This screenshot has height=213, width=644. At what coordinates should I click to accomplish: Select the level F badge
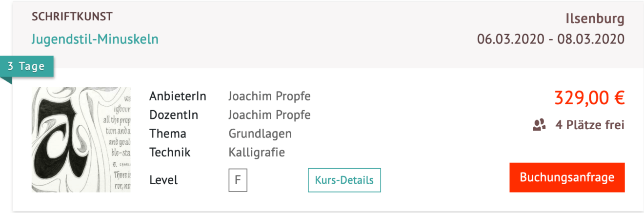click(238, 180)
